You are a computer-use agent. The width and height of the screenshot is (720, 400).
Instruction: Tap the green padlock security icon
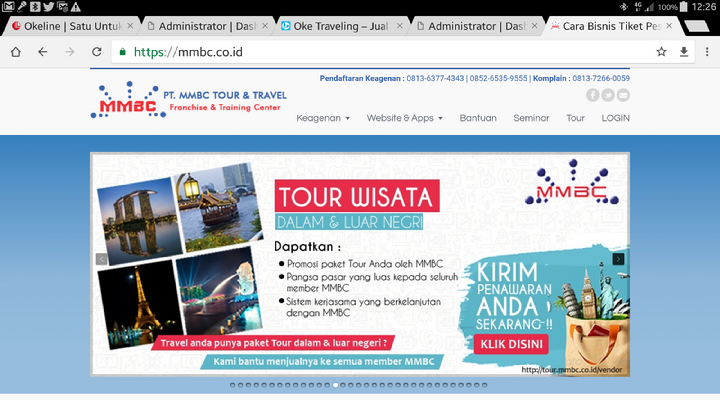click(x=123, y=52)
